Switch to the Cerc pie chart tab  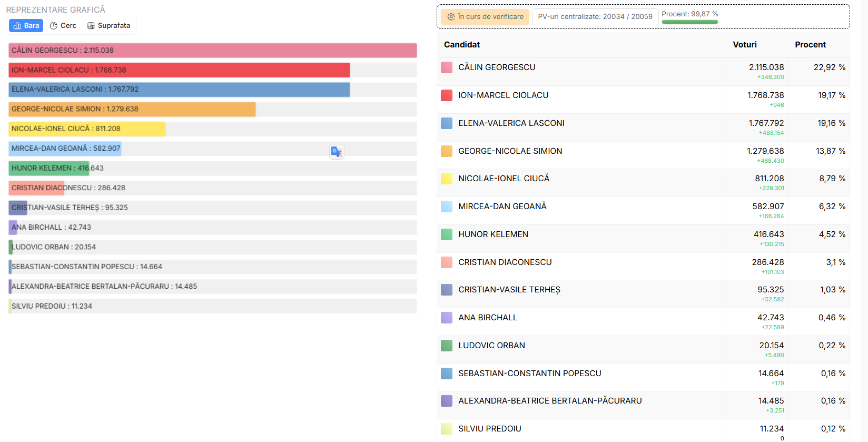click(63, 26)
